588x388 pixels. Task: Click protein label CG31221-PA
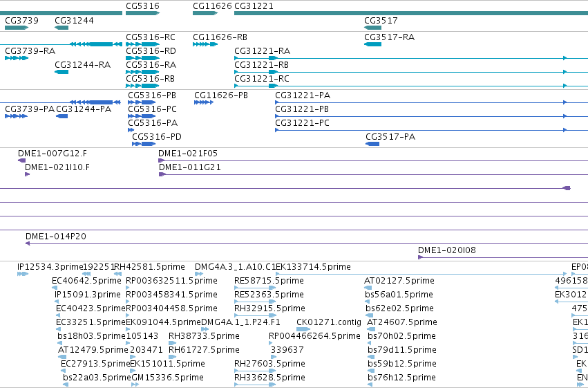point(303,95)
